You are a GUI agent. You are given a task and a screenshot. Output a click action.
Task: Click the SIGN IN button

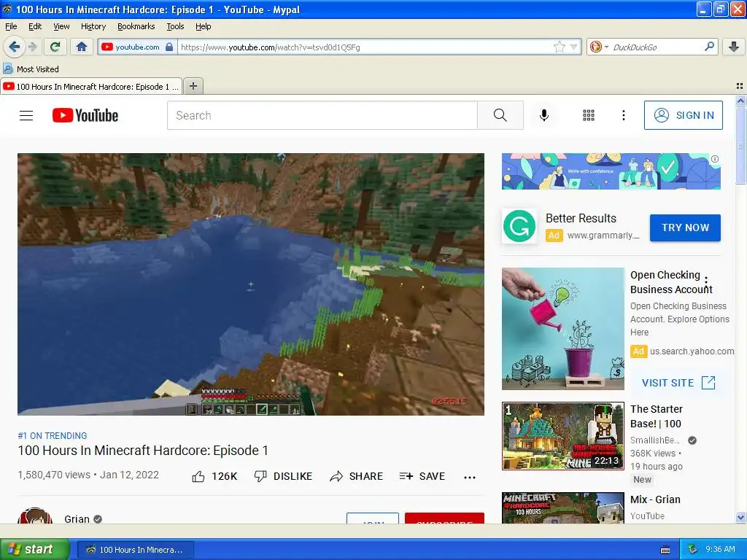click(x=683, y=115)
